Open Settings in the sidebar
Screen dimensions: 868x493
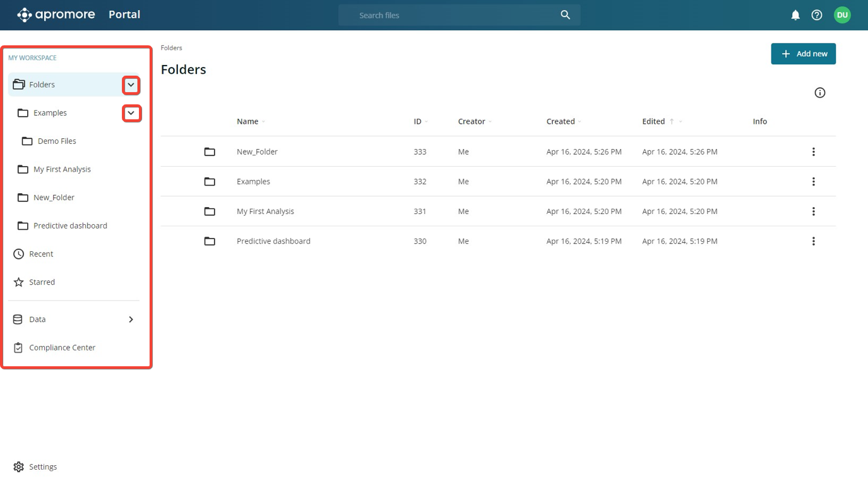pos(42,466)
